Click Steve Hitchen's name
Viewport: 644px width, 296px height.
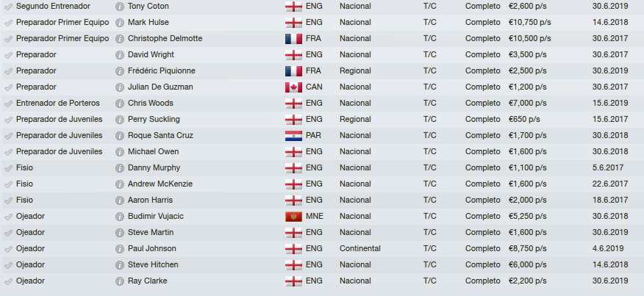point(153,264)
